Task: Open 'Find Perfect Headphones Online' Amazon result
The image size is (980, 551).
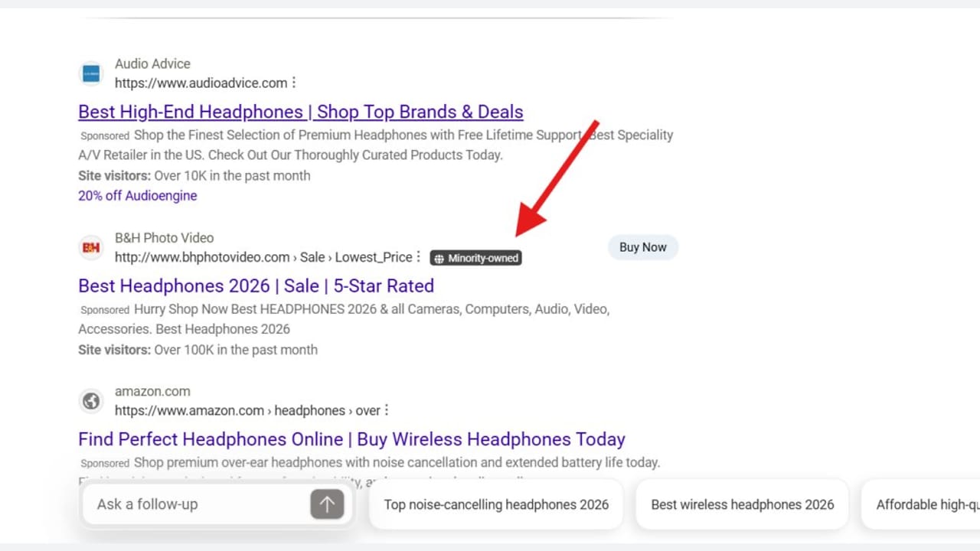Action: [351, 439]
